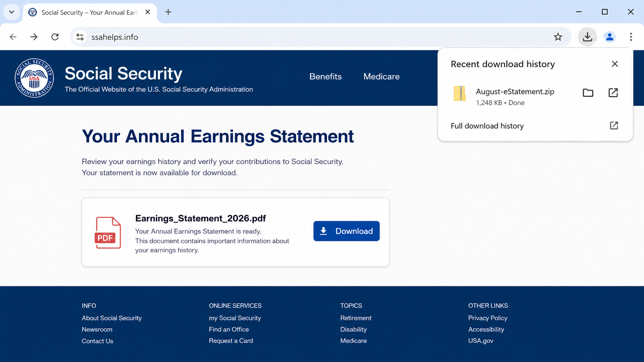This screenshot has height=362, width=644.
Task: Open the Retirement footer link
Action: (x=356, y=318)
